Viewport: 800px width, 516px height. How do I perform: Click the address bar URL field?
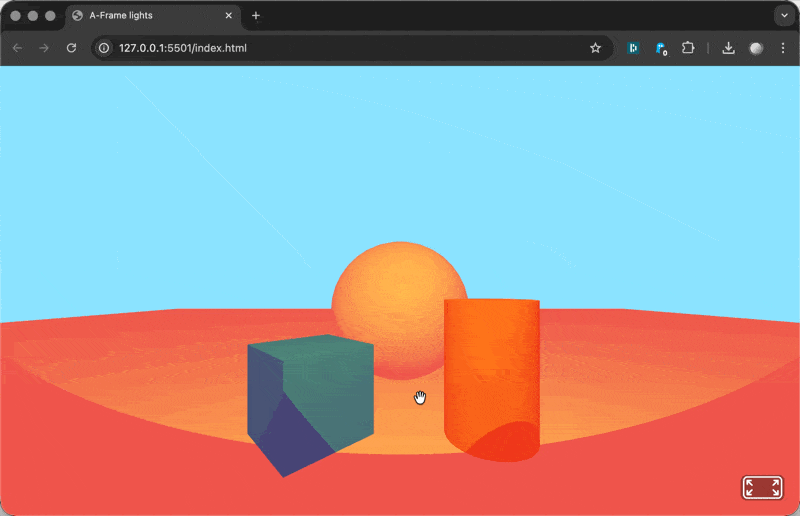click(x=340, y=48)
